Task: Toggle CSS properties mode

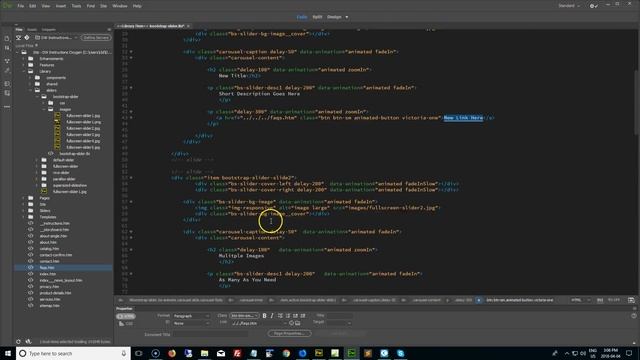Action: [x=126, y=324]
